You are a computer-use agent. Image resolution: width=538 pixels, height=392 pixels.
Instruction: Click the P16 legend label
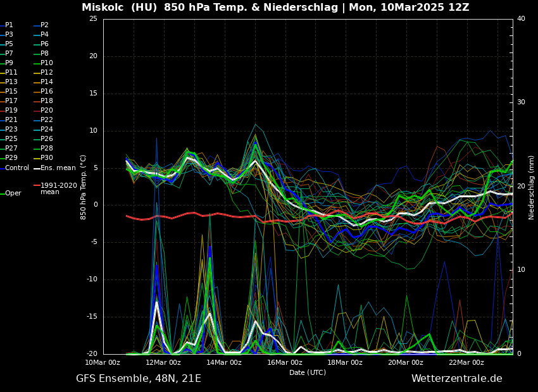coord(47,92)
